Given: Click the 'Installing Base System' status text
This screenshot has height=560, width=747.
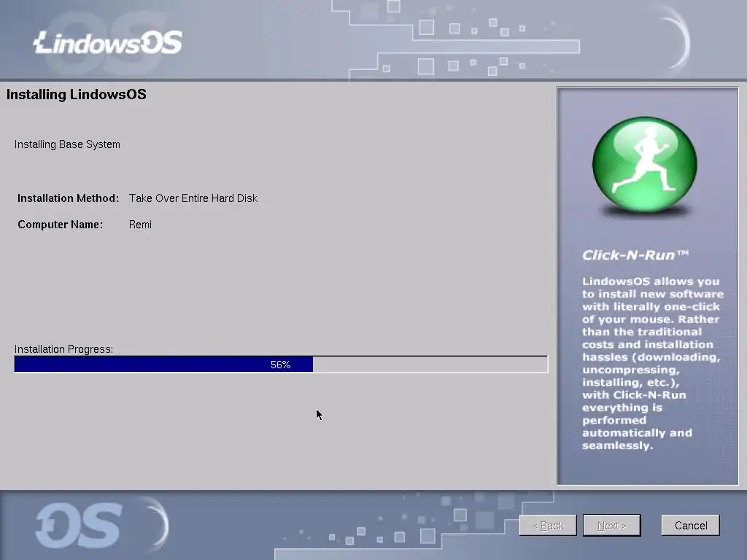Looking at the screenshot, I should pyautogui.click(x=67, y=144).
